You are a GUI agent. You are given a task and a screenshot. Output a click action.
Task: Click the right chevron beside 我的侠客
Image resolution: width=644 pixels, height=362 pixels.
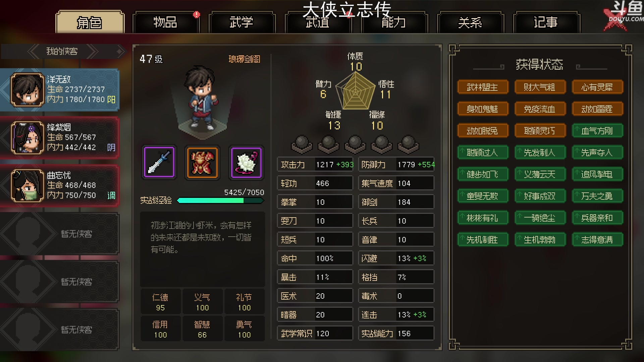(92, 52)
